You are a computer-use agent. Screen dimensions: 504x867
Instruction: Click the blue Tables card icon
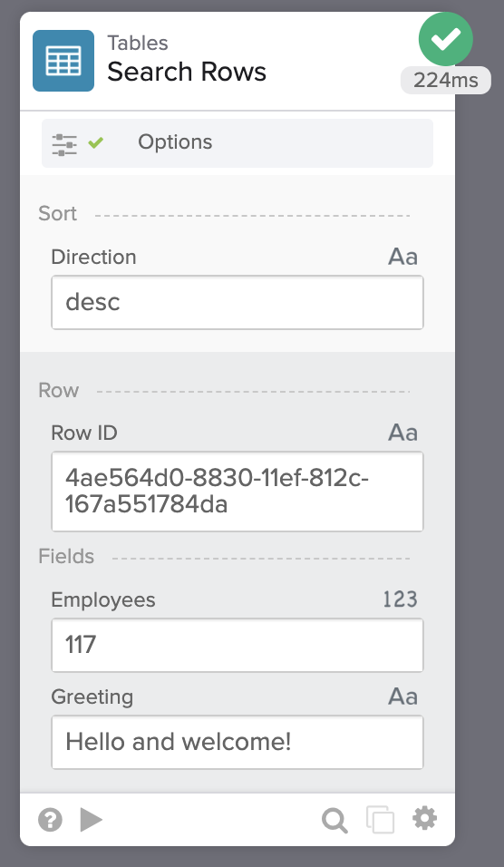63,61
